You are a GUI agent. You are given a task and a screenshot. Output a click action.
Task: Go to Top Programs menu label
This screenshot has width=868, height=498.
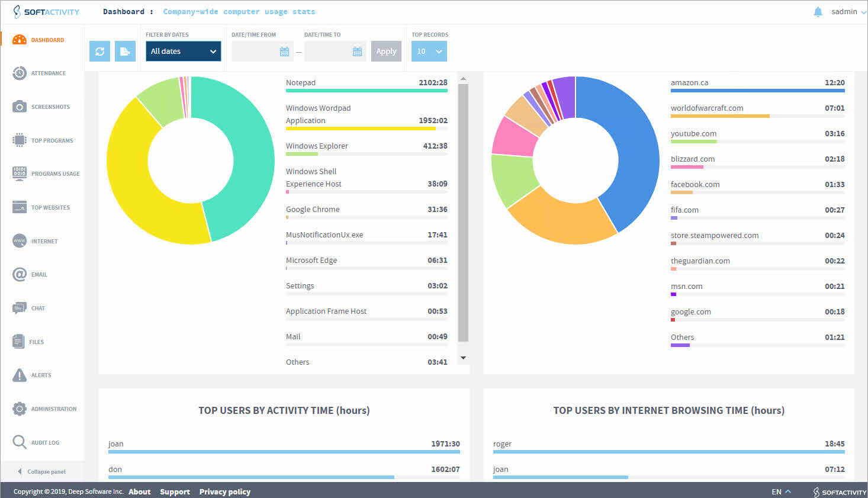(52, 141)
